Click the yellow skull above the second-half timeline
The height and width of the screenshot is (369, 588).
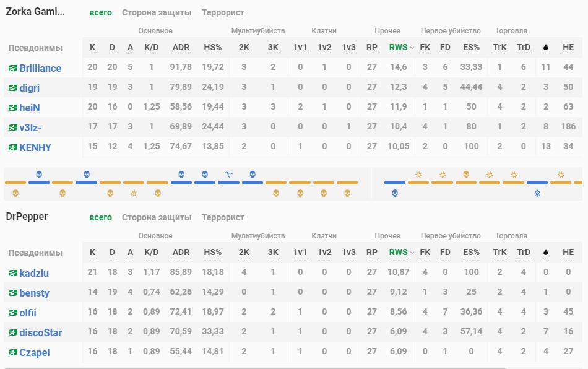tap(466, 175)
